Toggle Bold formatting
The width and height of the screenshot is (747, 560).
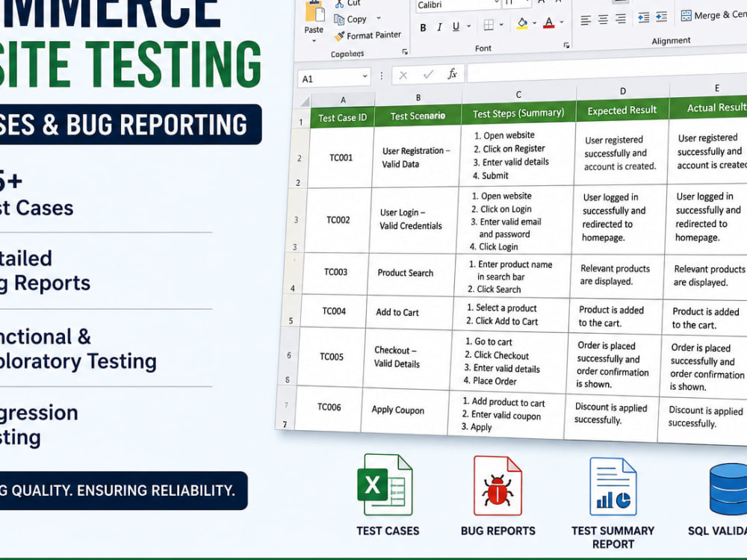click(423, 28)
